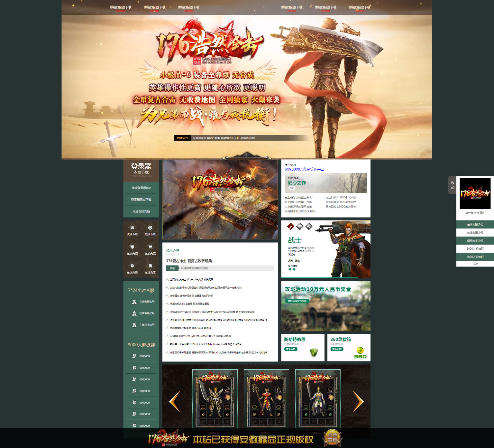Open 登录器网盘下载 link

click(x=141, y=200)
